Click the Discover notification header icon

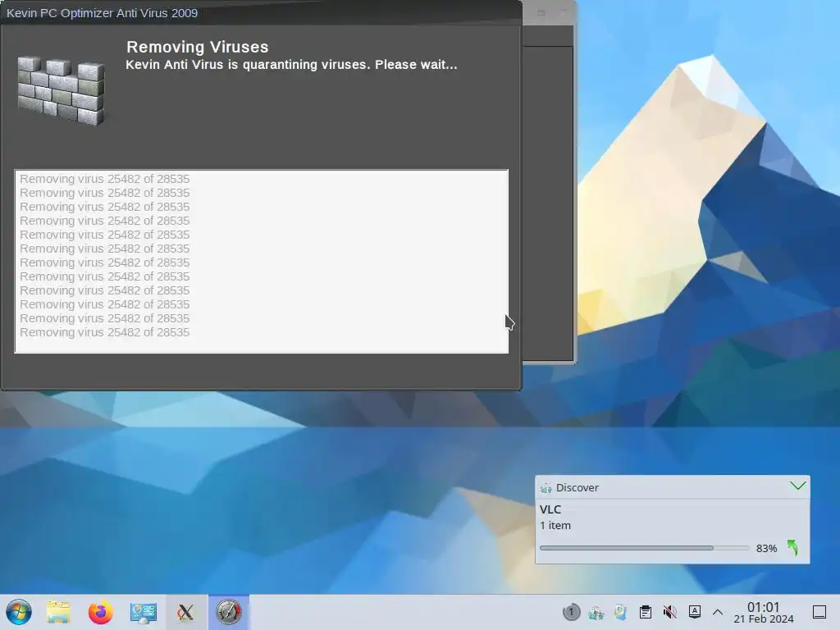[x=546, y=487]
